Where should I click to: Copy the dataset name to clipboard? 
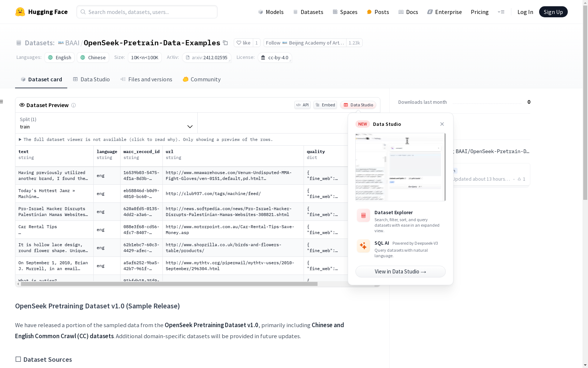tap(225, 43)
